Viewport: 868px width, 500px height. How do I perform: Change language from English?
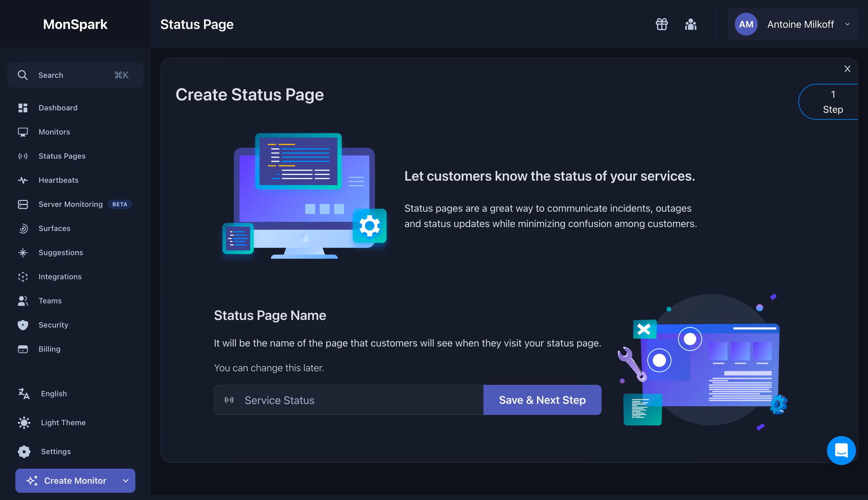(x=54, y=394)
